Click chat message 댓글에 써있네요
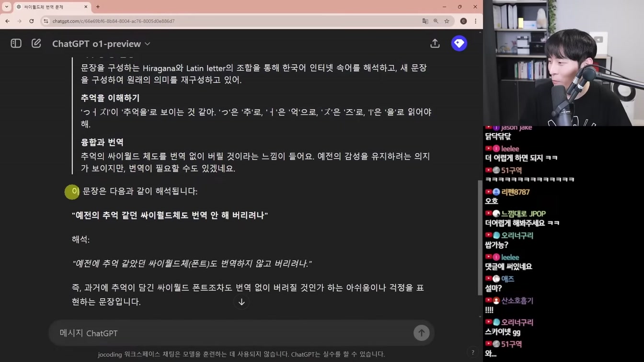 coord(508,267)
